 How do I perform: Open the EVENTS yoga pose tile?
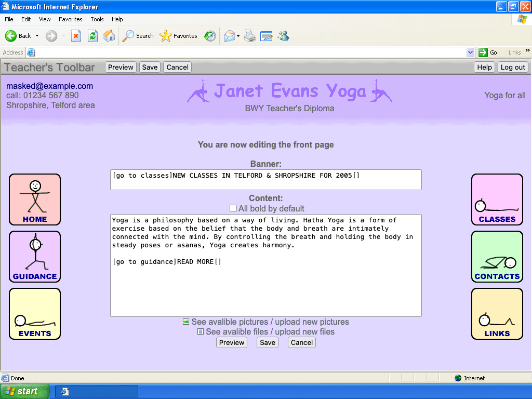click(x=35, y=314)
